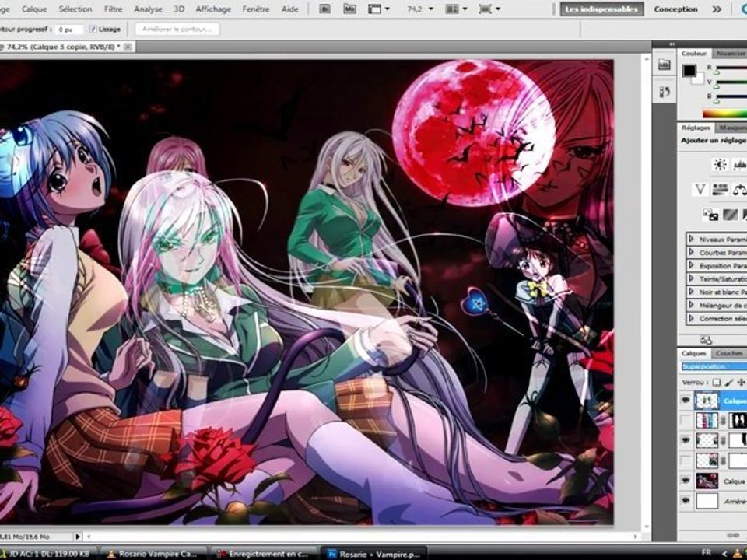Select the Arrière-plan layer thumbnail

[x=707, y=501]
